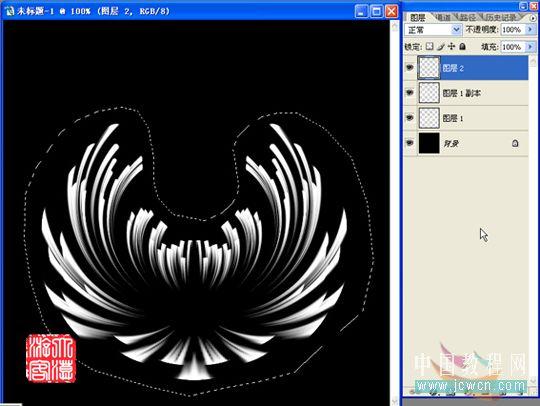Close the layers palette window

tap(534, 6)
